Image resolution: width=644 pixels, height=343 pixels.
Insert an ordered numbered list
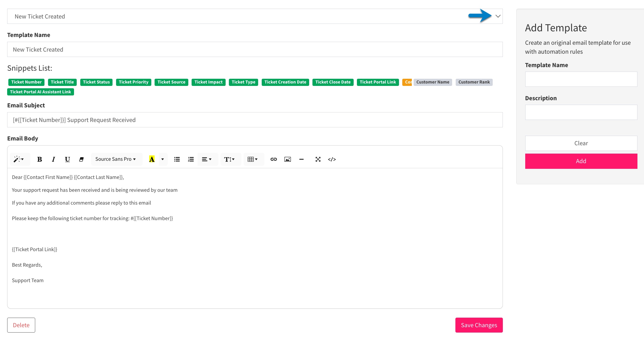pos(191,159)
